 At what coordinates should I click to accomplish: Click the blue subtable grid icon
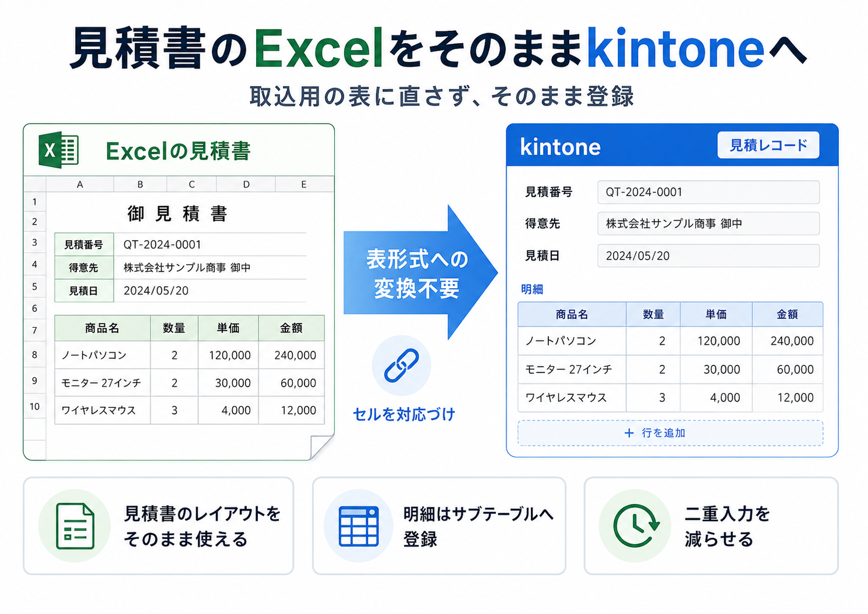point(359,526)
